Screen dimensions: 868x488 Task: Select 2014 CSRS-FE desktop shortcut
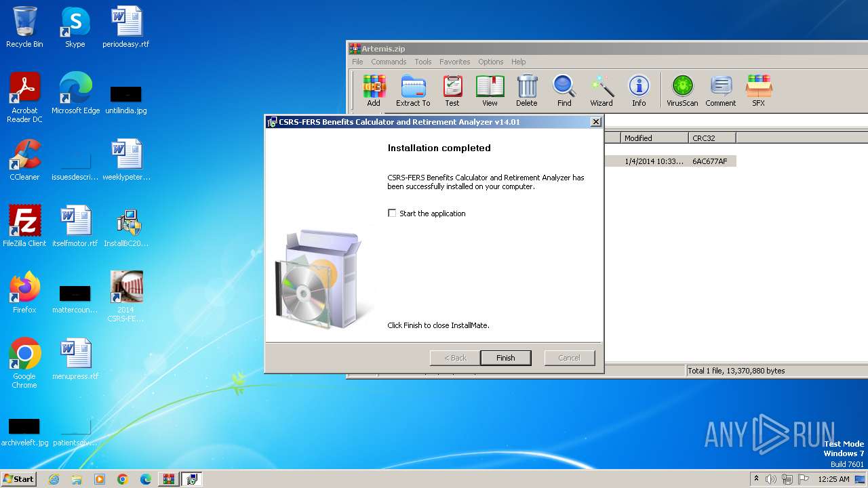click(126, 297)
